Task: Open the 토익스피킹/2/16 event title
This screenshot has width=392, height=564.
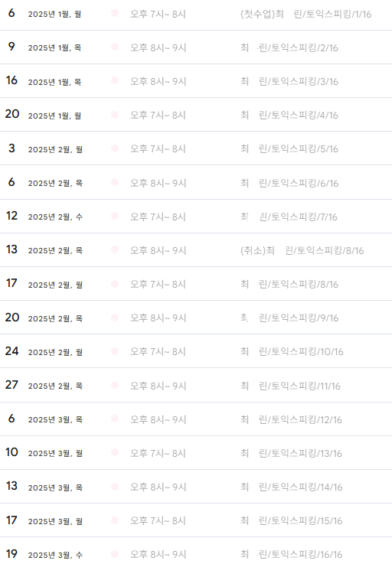Action: 289,48
